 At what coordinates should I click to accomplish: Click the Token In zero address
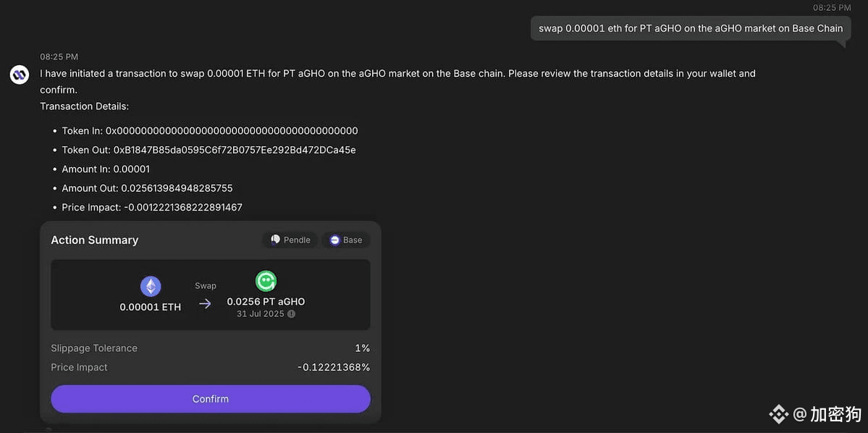[x=232, y=131]
